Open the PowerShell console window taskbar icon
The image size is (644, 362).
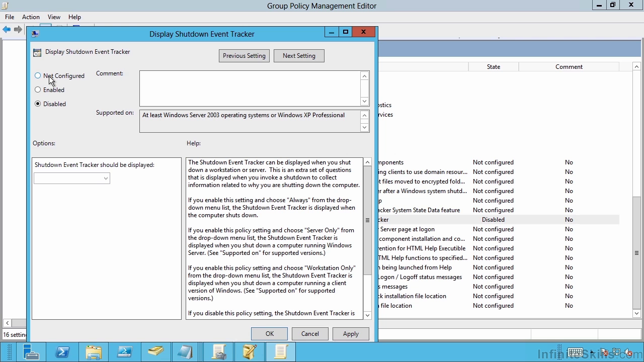125,351
